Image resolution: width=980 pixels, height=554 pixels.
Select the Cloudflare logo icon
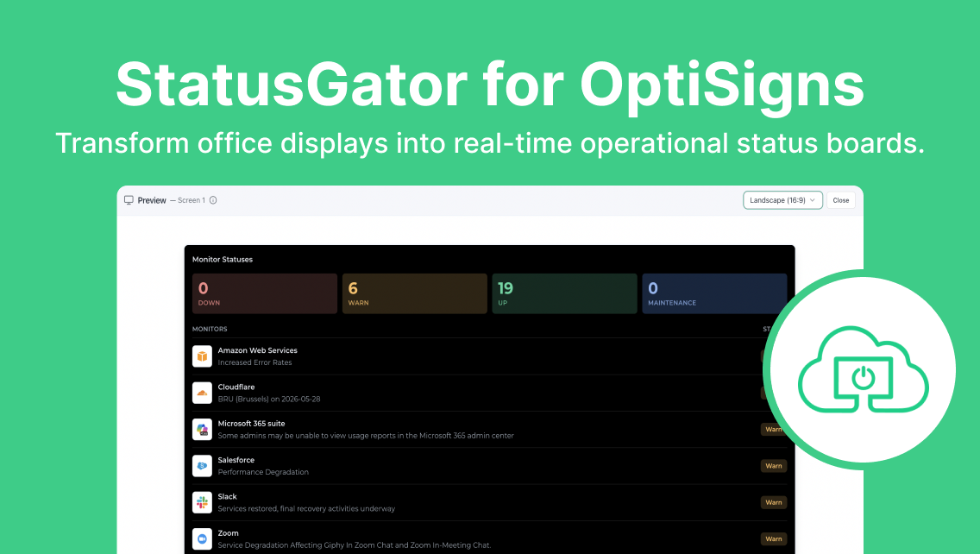pyautogui.click(x=202, y=393)
